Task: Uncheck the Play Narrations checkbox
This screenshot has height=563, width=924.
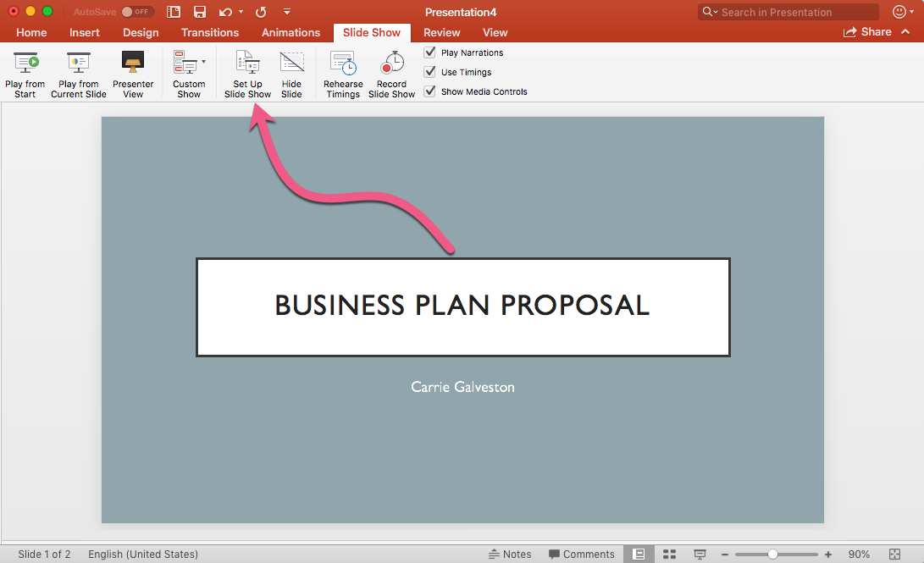Action: point(430,52)
